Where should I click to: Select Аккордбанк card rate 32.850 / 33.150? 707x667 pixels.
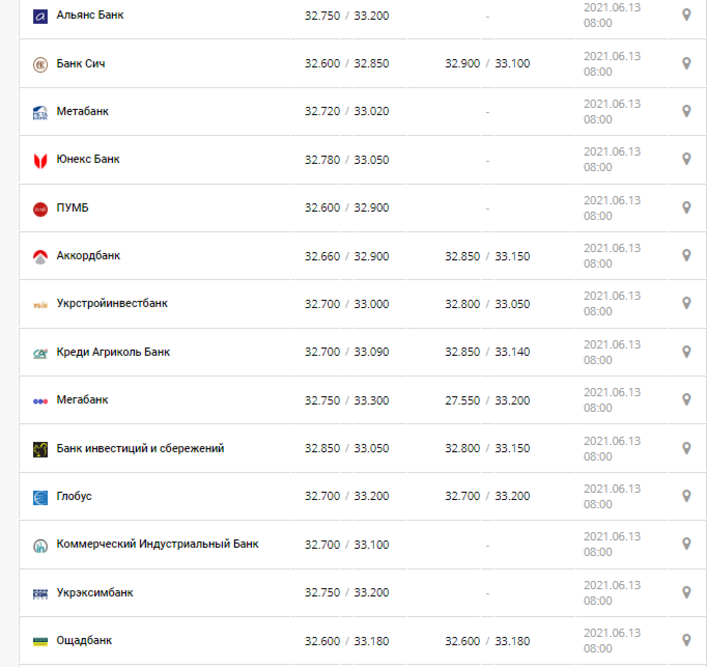[x=487, y=256]
